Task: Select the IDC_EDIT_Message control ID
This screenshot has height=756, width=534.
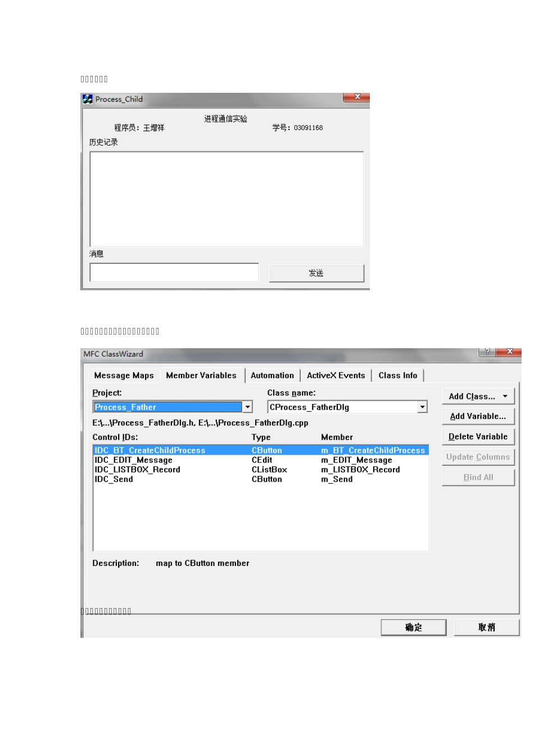Action: click(134, 460)
